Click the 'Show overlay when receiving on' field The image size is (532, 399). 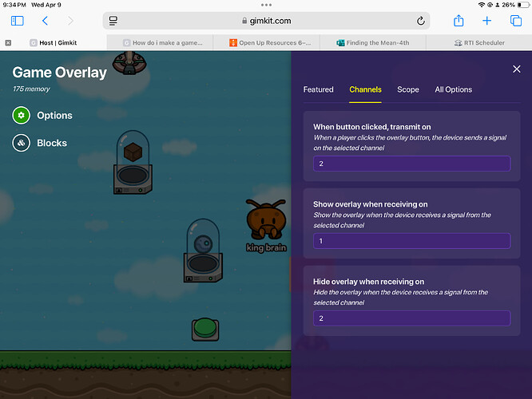pos(411,241)
